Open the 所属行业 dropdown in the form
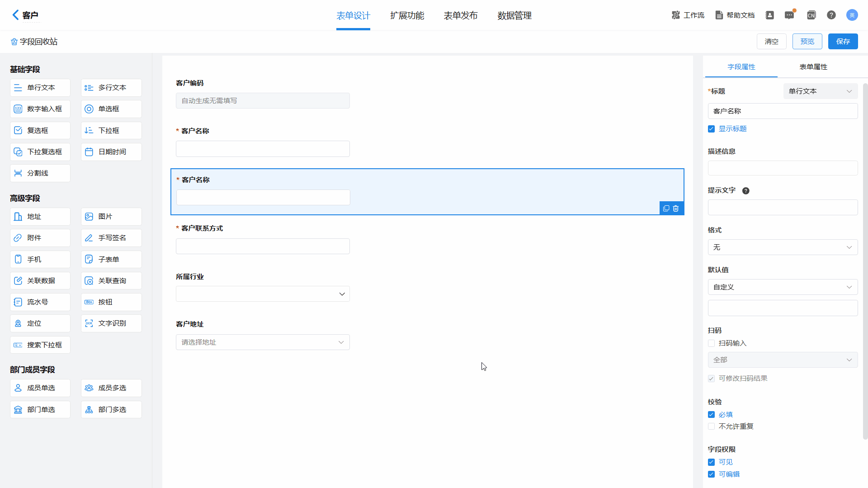Screen dimensions: 868x488 point(263,294)
